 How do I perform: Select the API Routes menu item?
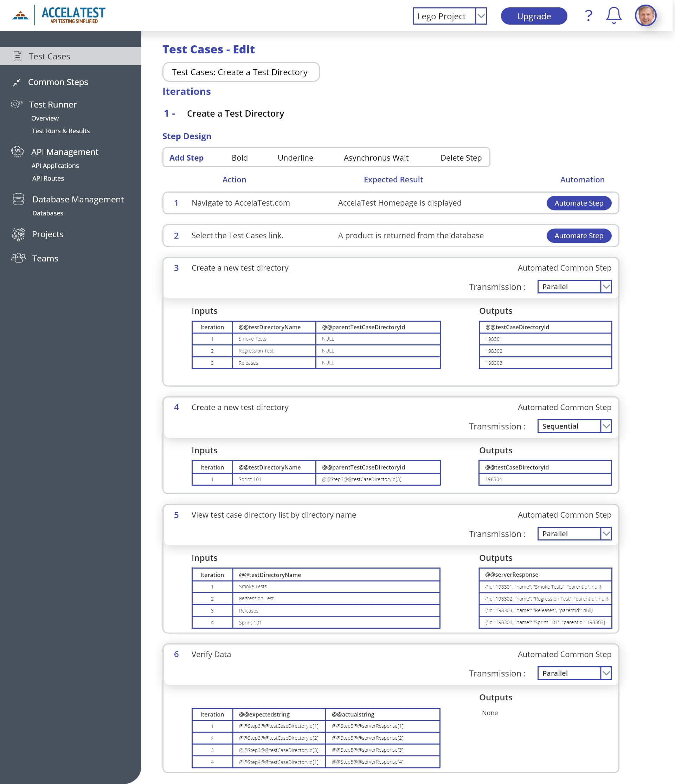[x=48, y=178]
